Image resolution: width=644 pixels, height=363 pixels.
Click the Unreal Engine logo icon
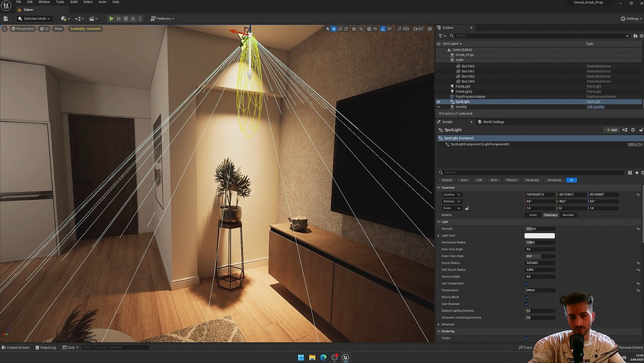5,5
